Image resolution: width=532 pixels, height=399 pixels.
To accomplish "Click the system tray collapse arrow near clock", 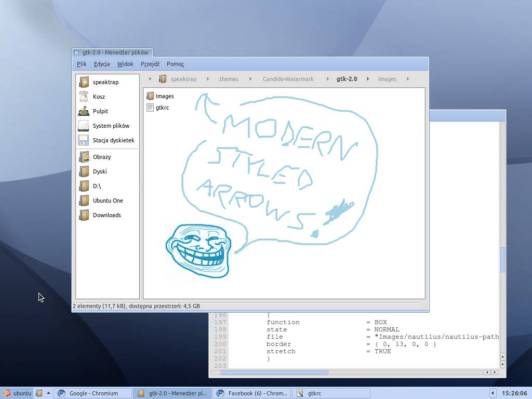I will (493, 393).
